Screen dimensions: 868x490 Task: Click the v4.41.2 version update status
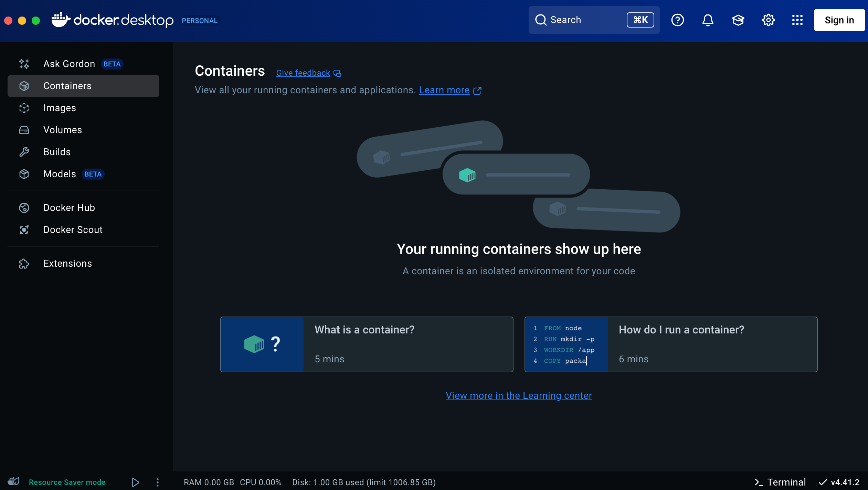pos(839,482)
